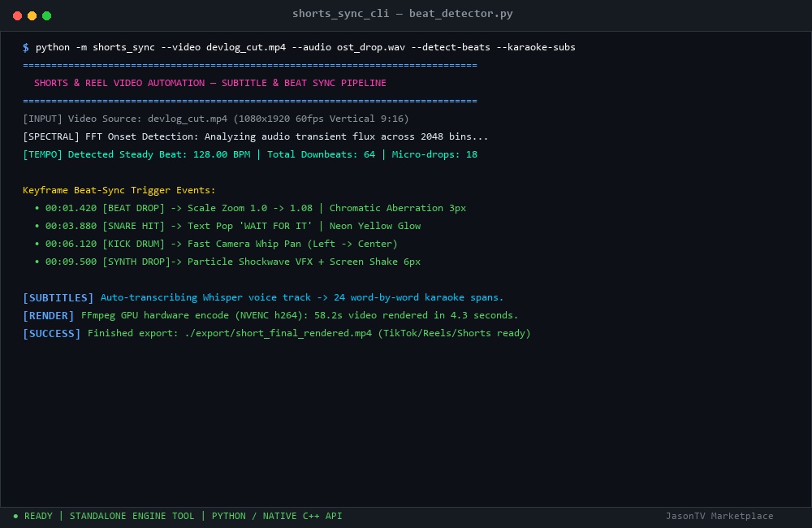Click the [TEMPO] Detected Steady Beat line

point(250,154)
